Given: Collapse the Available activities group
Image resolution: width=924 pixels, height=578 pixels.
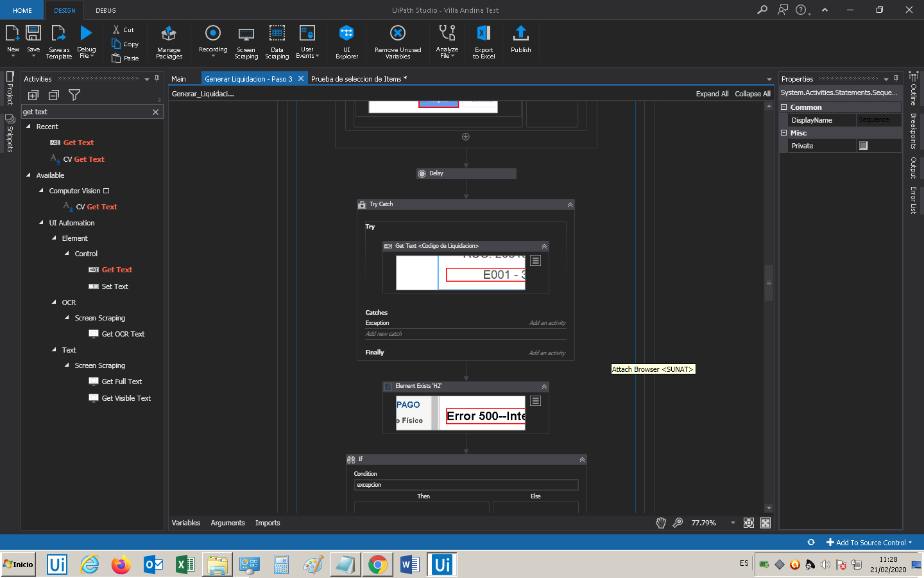Looking at the screenshot, I should [x=28, y=175].
